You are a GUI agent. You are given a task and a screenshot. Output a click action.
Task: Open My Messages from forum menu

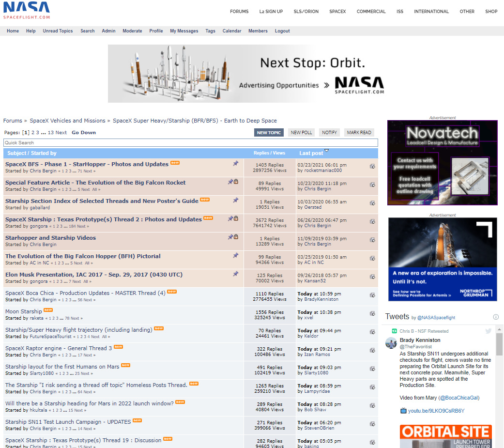(x=184, y=31)
